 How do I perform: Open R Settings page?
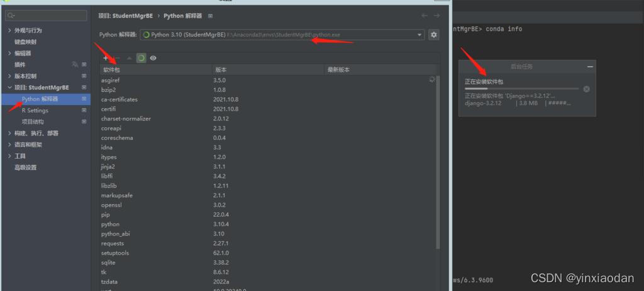click(x=35, y=110)
